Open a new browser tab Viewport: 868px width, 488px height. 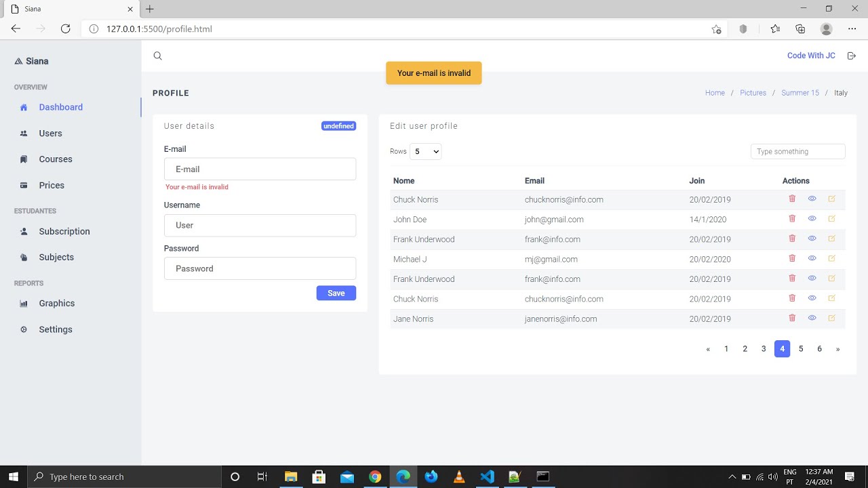click(150, 9)
